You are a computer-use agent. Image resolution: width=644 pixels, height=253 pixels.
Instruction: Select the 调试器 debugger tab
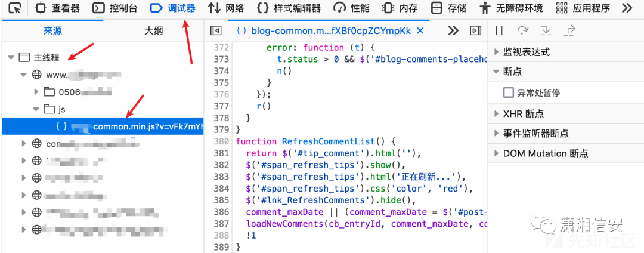173,8
